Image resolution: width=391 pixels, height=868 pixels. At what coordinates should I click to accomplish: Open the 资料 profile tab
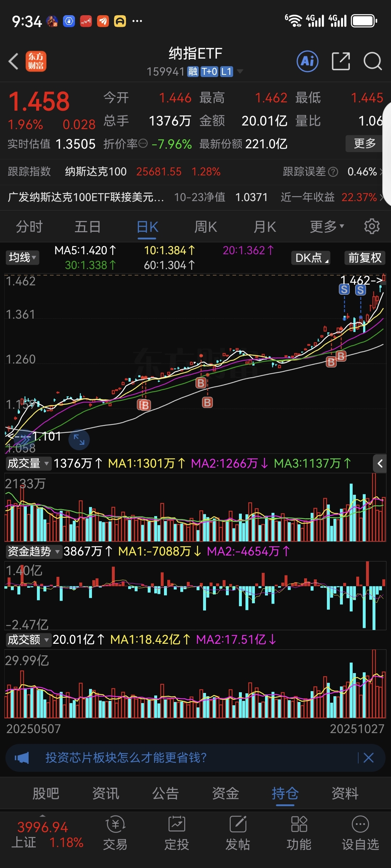pos(345,793)
